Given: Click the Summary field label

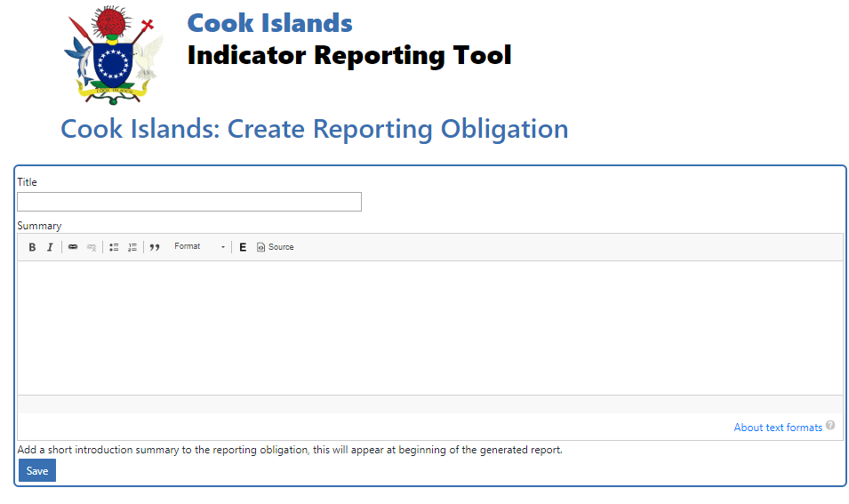Looking at the screenshot, I should click(39, 226).
